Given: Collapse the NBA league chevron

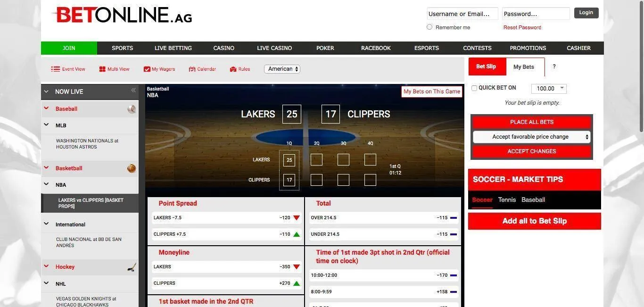Looking at the screenshot, I should tap(46, 184).
